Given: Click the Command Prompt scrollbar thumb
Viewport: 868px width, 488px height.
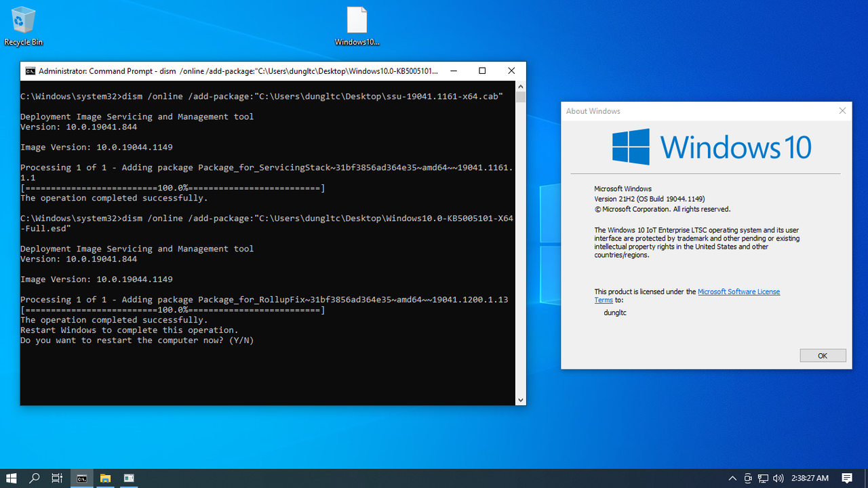Looking at the screenshot, I should [521, 97].
